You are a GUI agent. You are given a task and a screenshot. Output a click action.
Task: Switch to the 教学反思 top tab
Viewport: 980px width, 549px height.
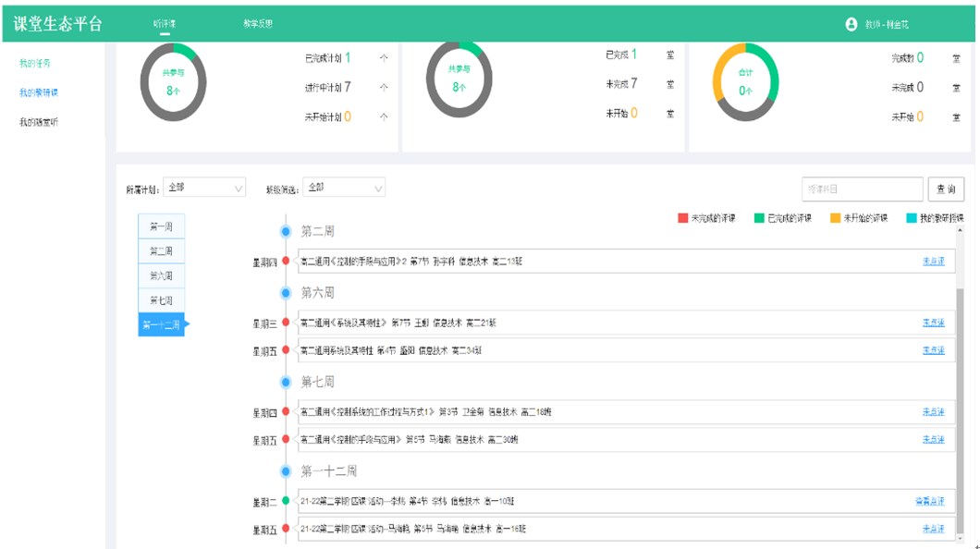(x=258, y=24)
